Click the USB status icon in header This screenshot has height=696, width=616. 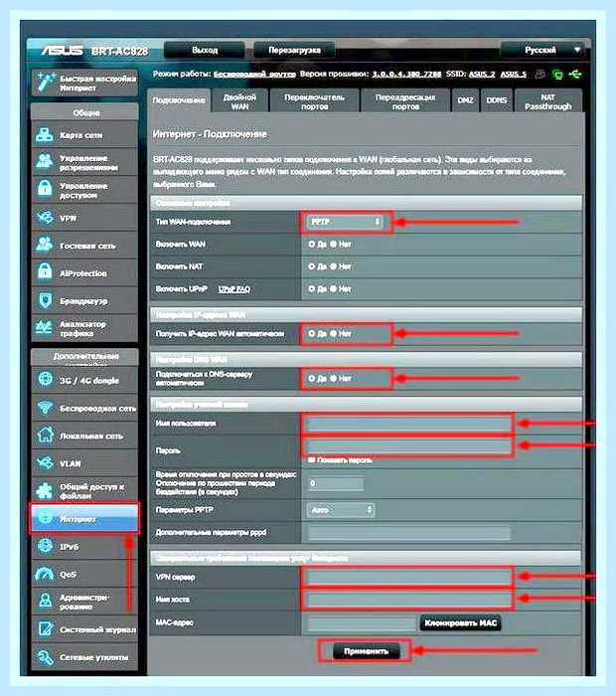pyautogui.click(x=575, y=75)
